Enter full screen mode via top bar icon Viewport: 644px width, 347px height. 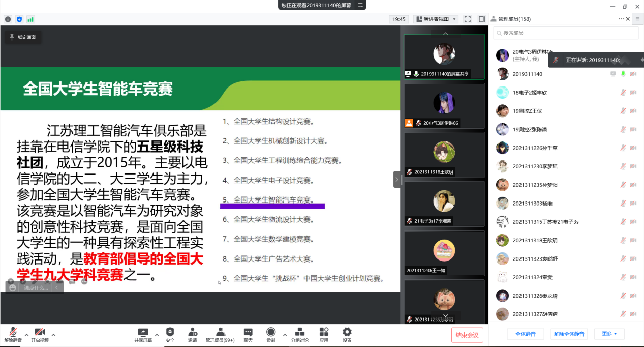tap(468, 19)
